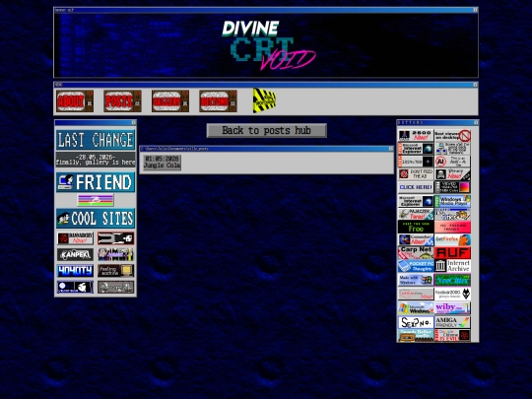
Task: Open the 01.05.2026 Jungle Cola post
Action: 163,163
